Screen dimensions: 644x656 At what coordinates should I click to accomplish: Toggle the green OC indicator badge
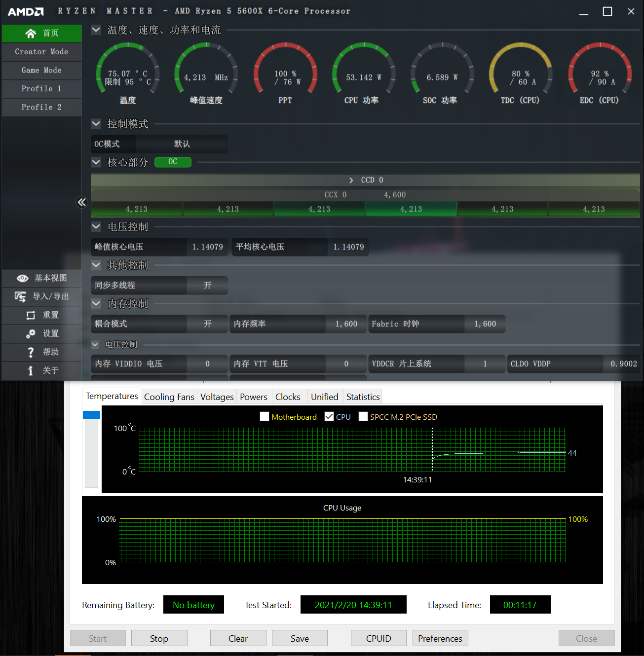tap(173, 162)
